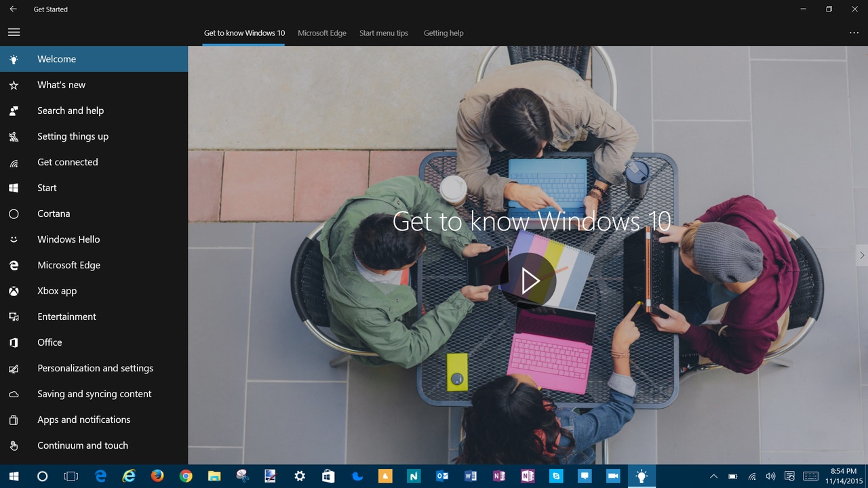The height and width of the screenshot is (488, 868).
Task: Open the Search and help section
Action: pyautogui.click(x=94, y=110)
